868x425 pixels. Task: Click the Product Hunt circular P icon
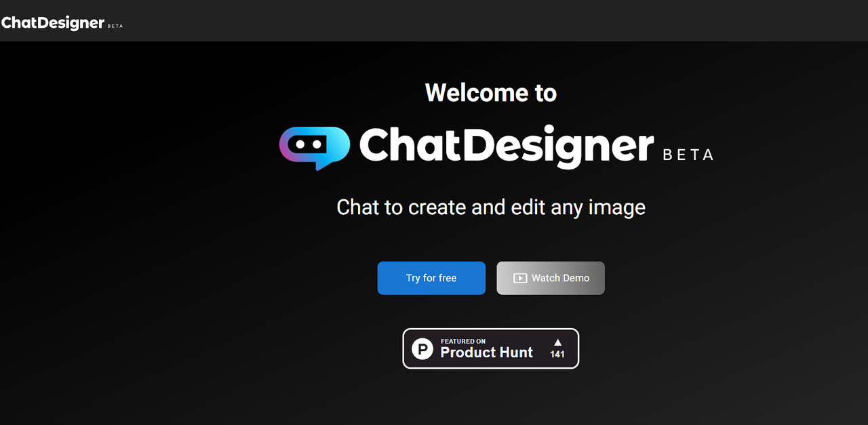coord(422,349)
